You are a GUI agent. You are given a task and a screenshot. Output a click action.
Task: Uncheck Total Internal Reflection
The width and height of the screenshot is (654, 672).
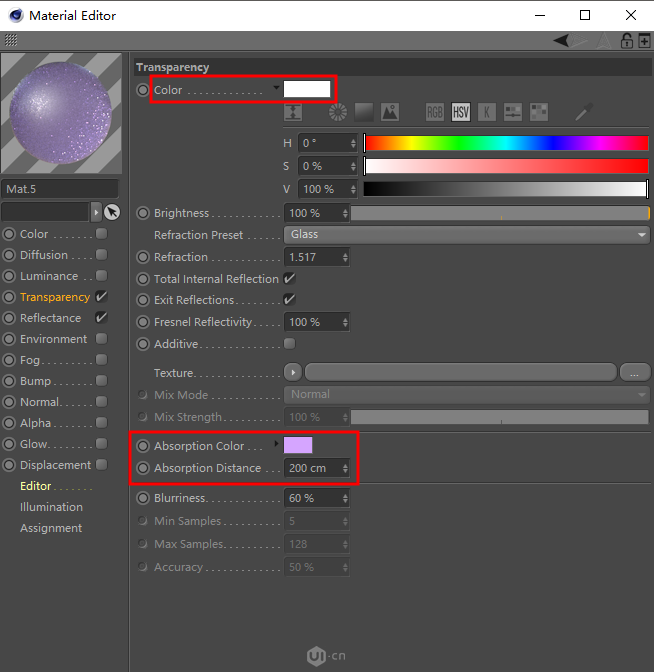click(290, 279)
